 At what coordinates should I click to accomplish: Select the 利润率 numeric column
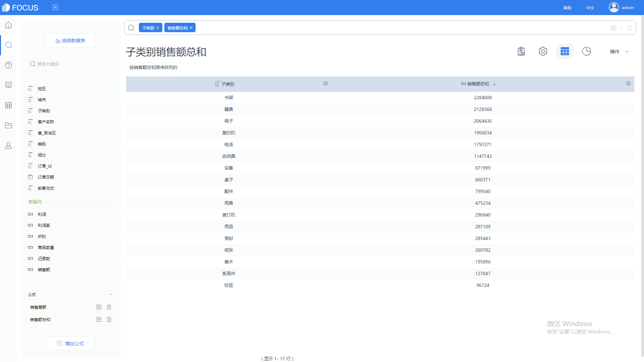tap(44, 226)
